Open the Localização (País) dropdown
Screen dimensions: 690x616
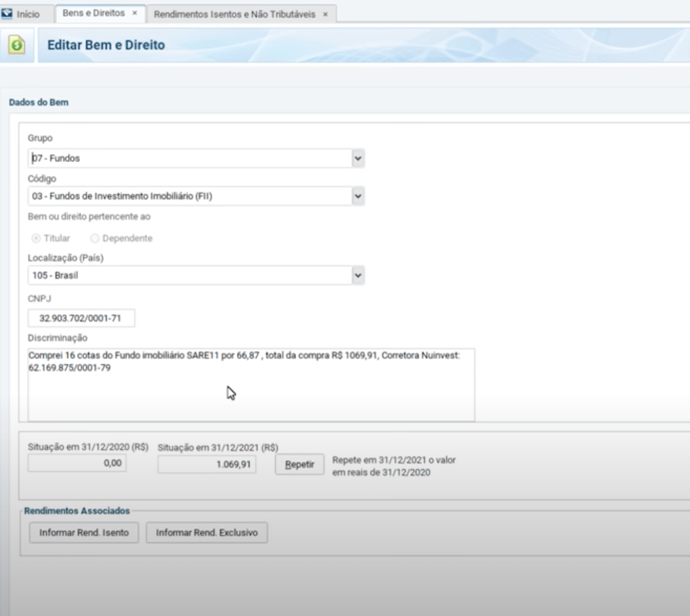point(358,276)
